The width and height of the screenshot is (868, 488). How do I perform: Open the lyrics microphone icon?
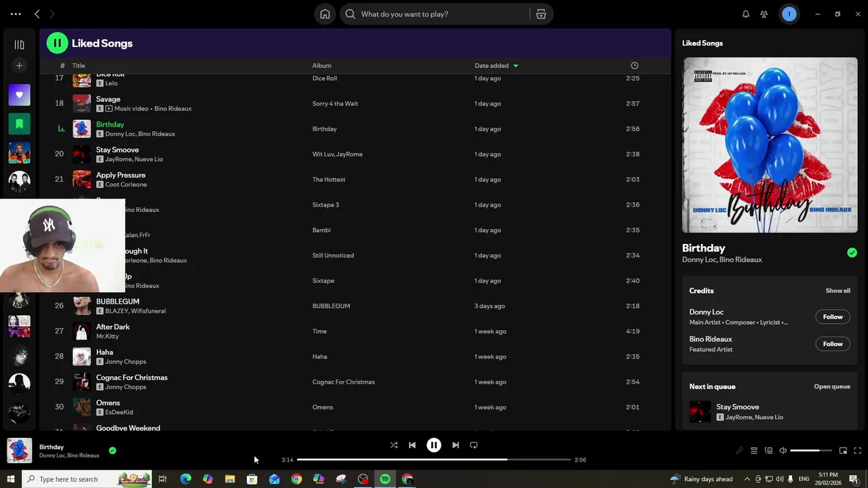pos(740,451)
